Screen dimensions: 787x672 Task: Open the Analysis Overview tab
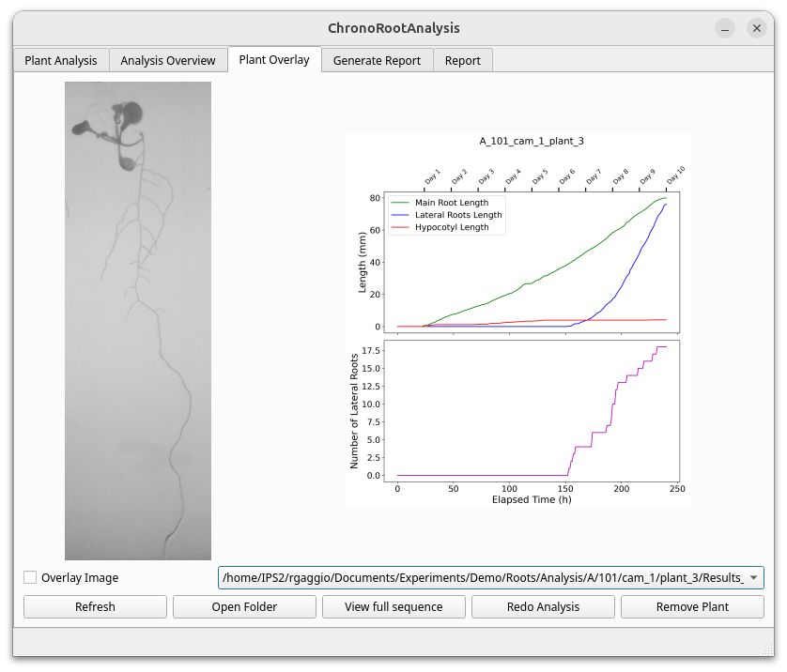click(x=168, y=60)
